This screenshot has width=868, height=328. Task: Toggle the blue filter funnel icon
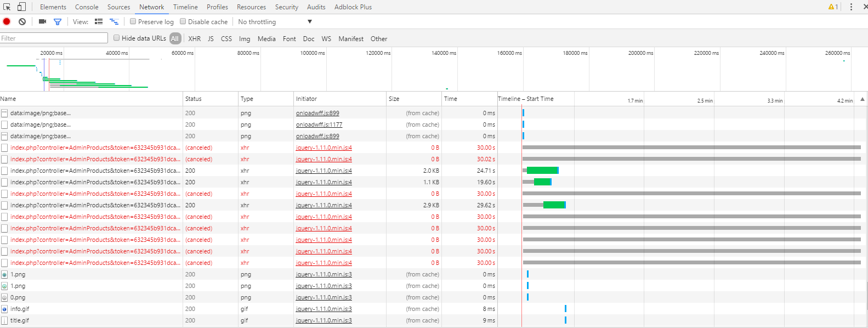point(58,22)
